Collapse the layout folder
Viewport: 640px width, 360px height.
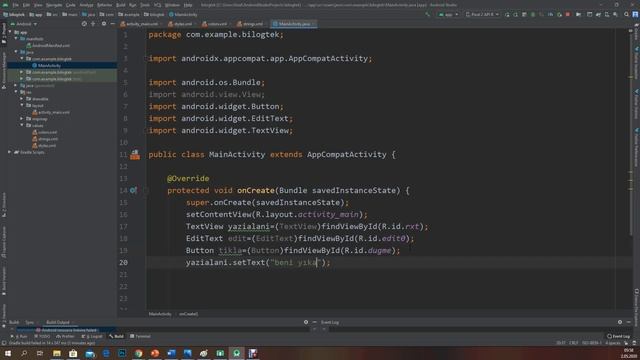point(22,105)
